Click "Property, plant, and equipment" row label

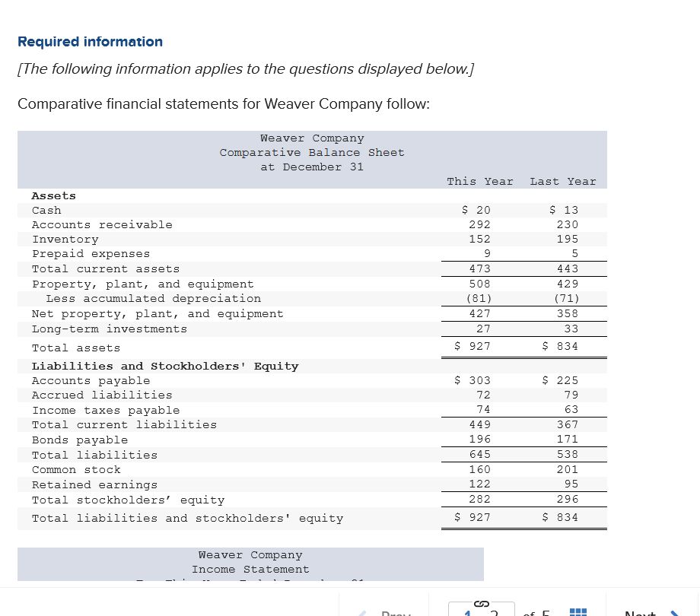tap(143, 284)
